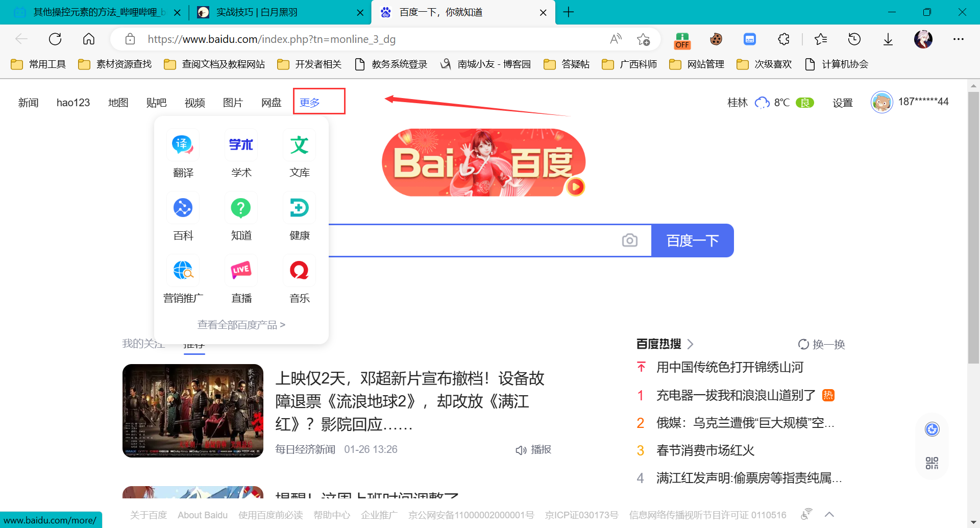980x528 pixels.
Task: Select the 图片 navigation item
Action: [233, 103]
